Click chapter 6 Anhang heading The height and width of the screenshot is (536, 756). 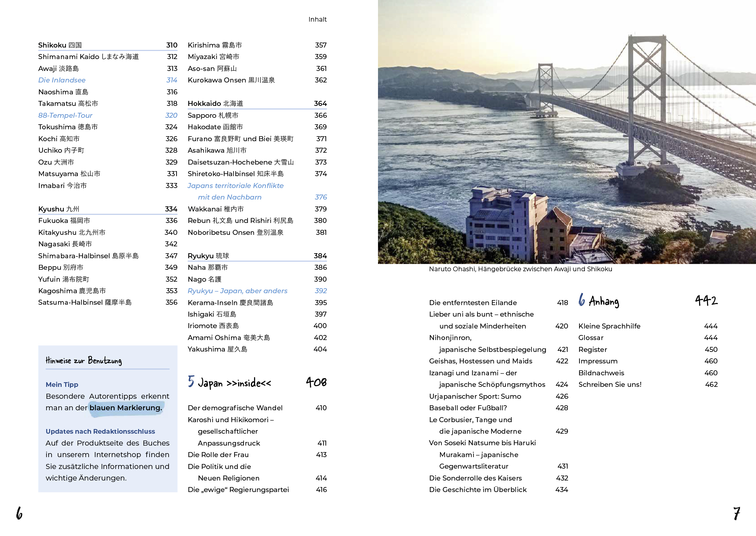[x=599, y=301]
